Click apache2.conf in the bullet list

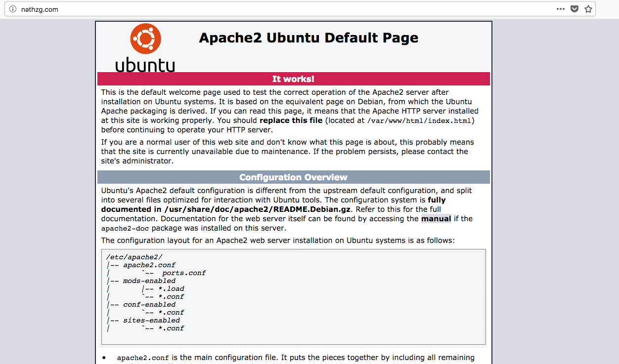pyautogui.click(x=143, y=358)
